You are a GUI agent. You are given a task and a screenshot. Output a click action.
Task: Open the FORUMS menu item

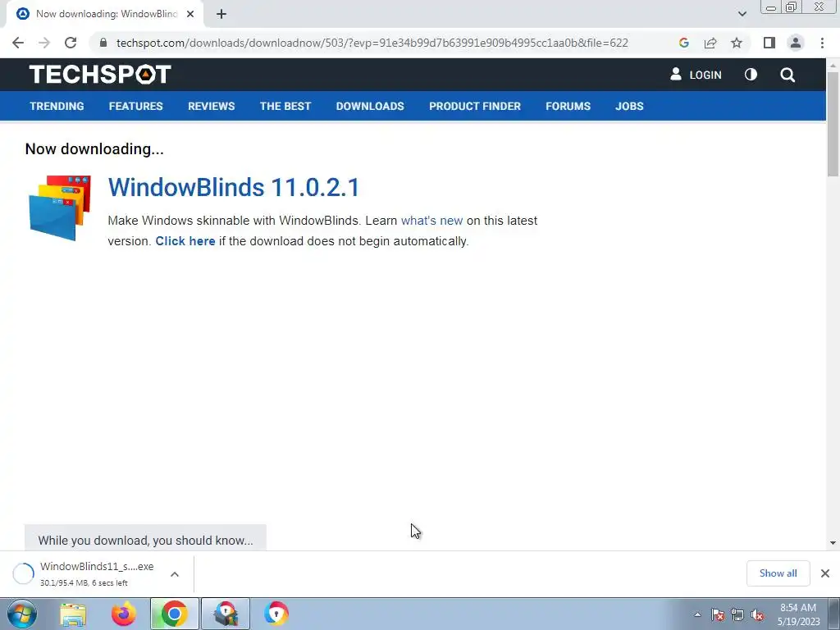[568, 106]
